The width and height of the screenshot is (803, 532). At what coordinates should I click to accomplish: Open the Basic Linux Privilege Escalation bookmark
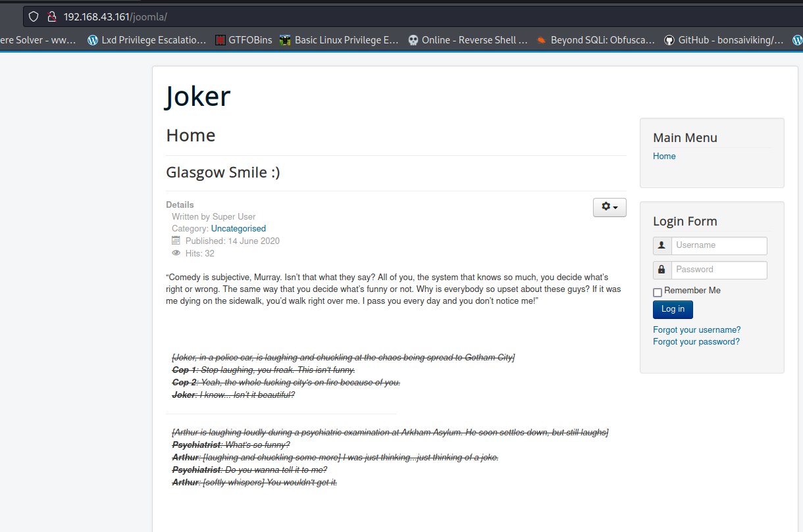(339, 40)
